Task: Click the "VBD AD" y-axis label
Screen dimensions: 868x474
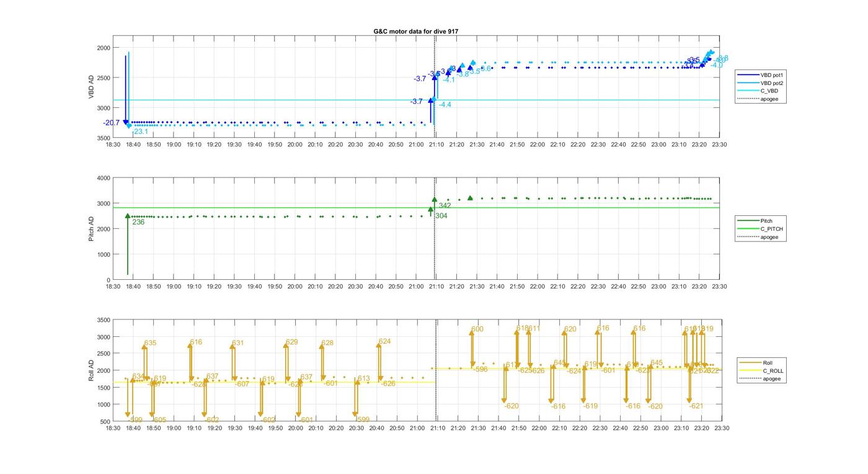Action: pos(92,87)
